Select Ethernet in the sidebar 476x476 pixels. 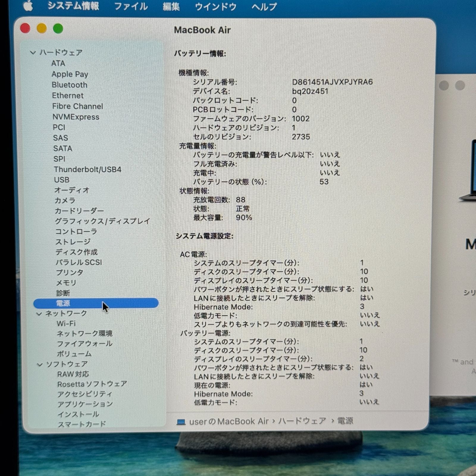(x=68, y=95)
